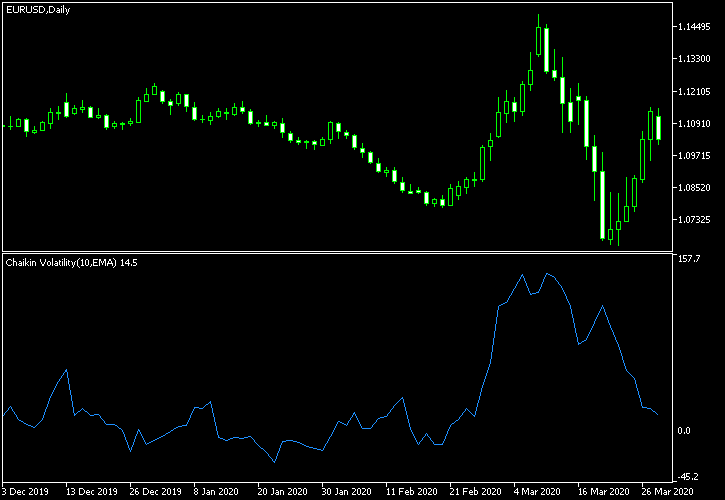725x500 pixels.
Task: Click the 157.7 indicator scale maximum
Action: (x=689, y=259)
